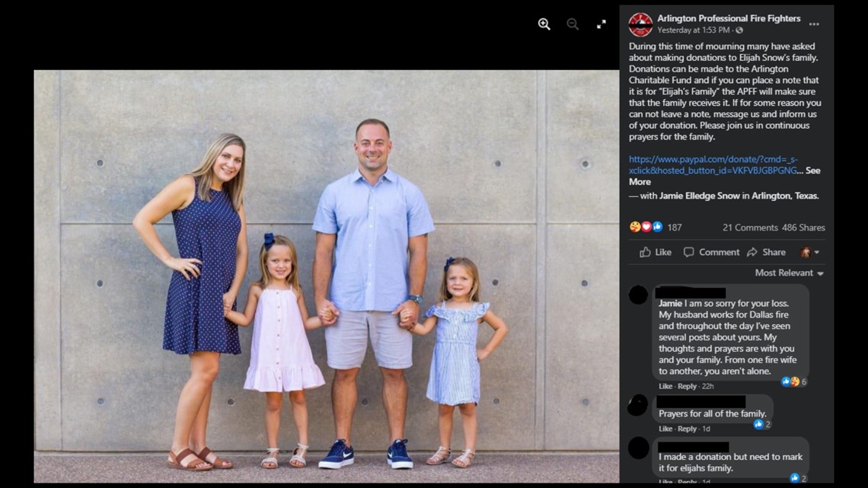
Task: View the 486 Shares list
Action: 803,228
